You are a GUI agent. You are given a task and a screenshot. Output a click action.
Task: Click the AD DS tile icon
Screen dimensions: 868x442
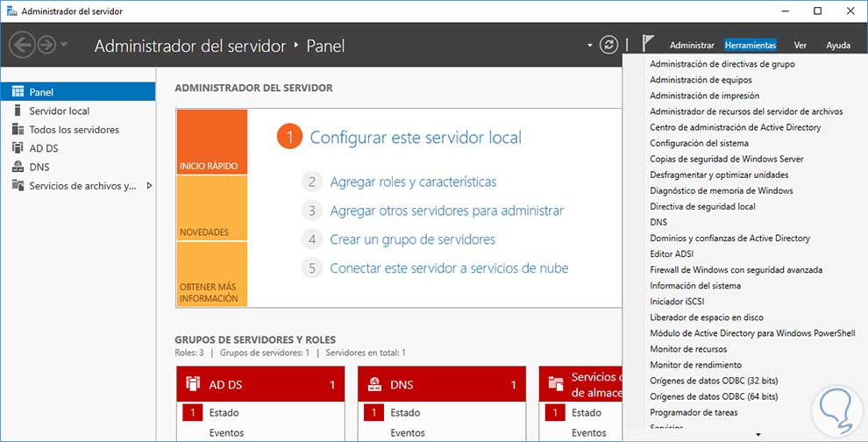coord(193,383)
